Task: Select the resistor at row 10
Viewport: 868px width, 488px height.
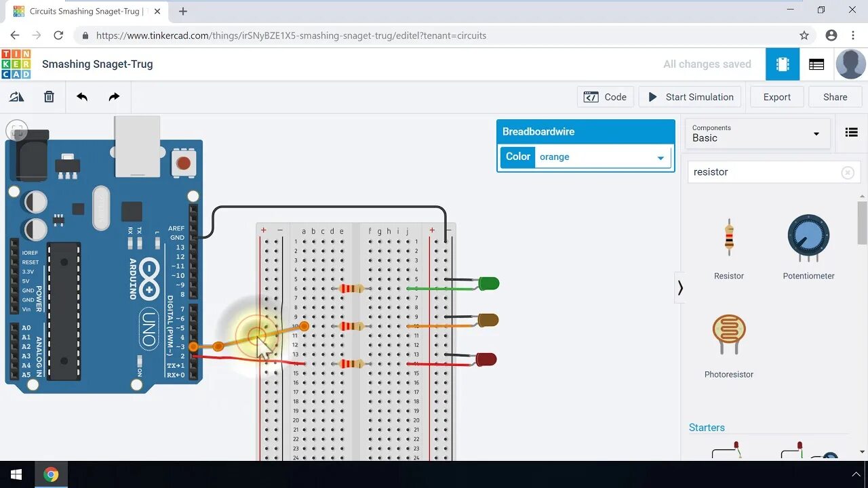Action: pos(351,326)
